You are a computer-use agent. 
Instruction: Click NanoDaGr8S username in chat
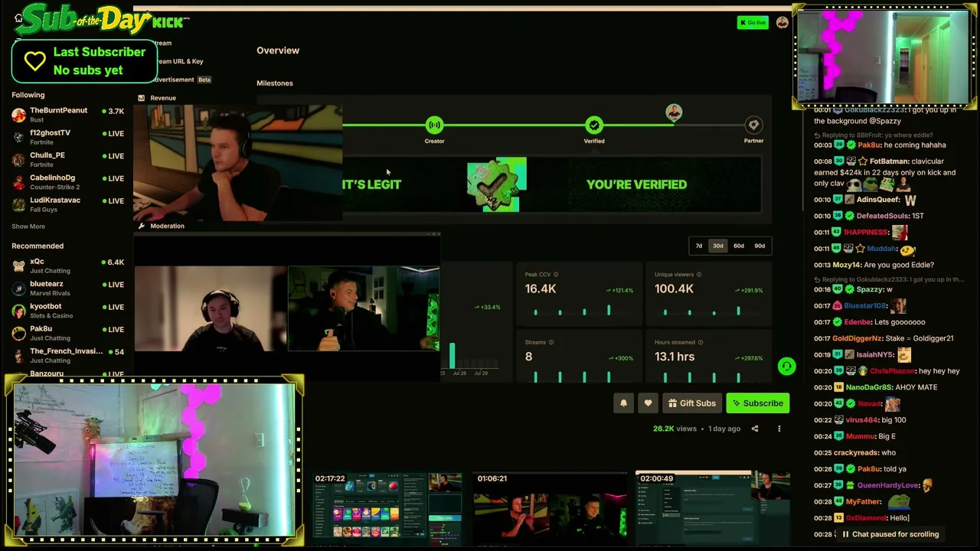coord(867,387)
